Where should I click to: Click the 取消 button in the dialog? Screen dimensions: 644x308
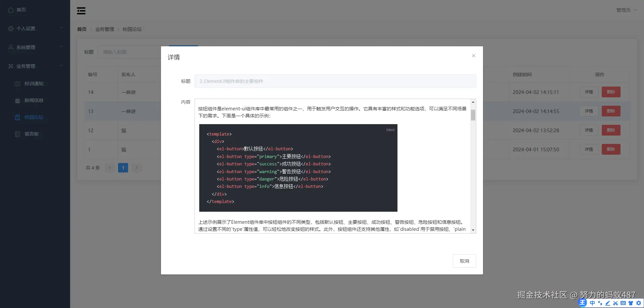click(x=465, y=261)
